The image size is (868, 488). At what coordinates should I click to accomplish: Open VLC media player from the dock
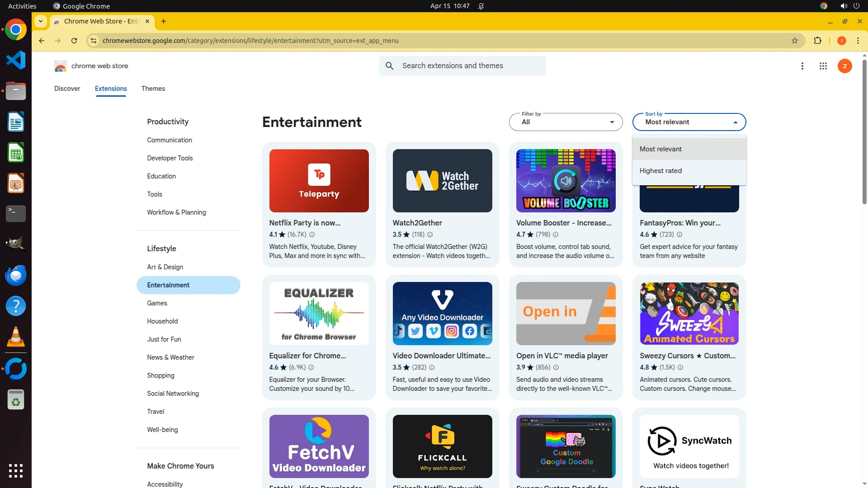(x=15, y=337)
